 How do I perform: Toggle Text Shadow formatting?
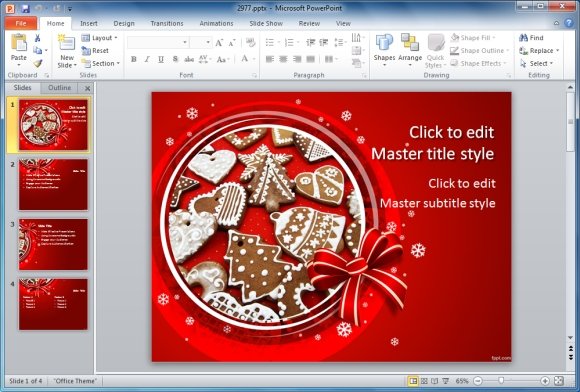point(175,59)
